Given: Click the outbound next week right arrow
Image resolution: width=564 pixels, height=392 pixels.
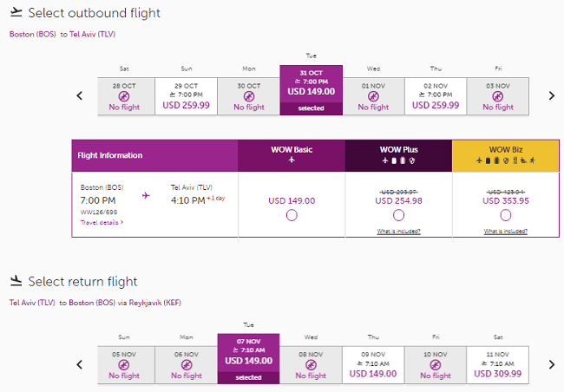Looking at the screenshot, I should tap(551, 95).
